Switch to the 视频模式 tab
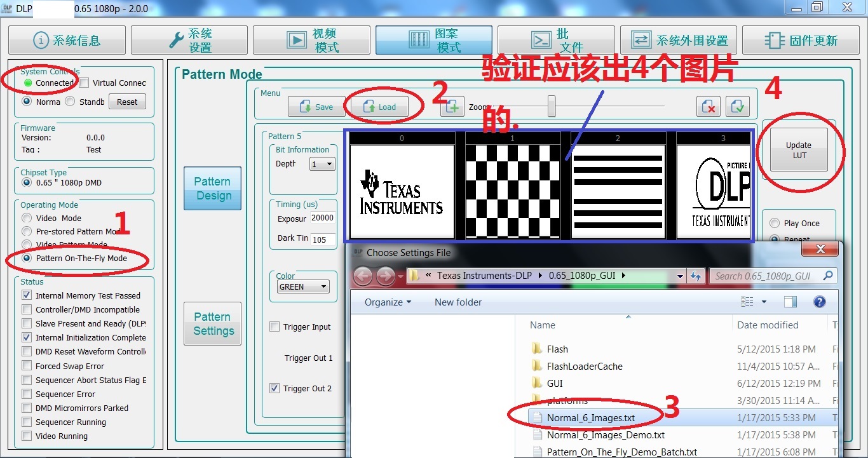Image resolution: width=868 pixels, height=458 pixels. coord(311,40)
